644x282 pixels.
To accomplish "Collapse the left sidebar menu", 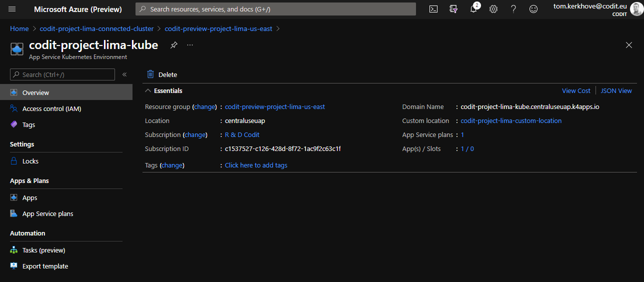I will click(124, 74).
